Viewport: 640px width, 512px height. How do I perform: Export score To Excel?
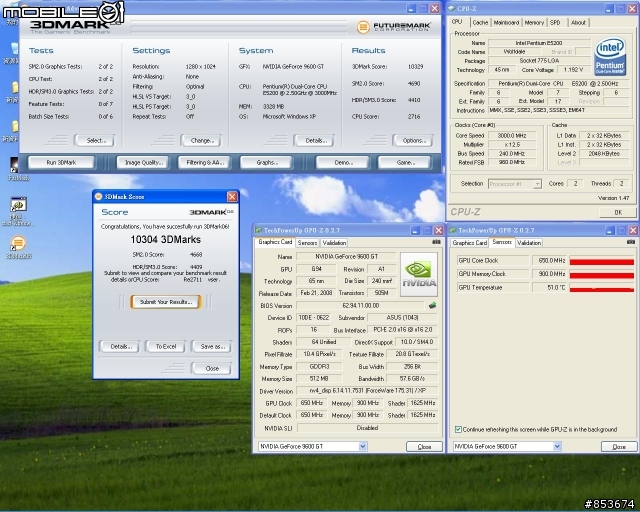(165, 347)
